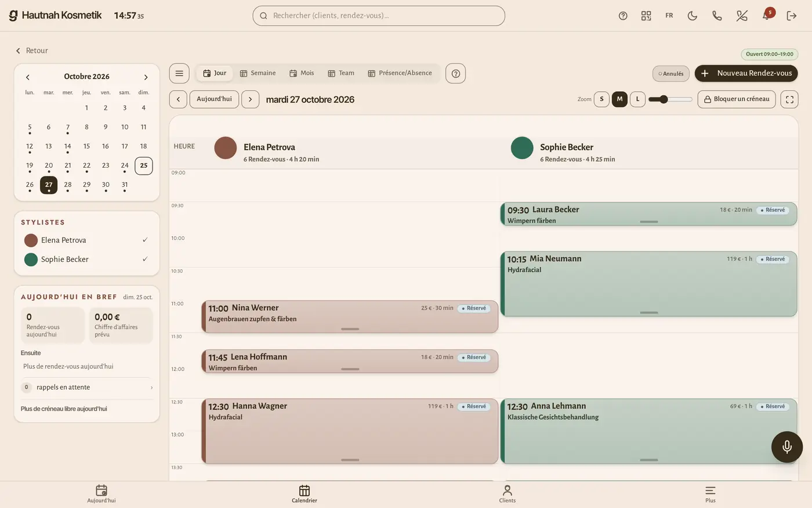Viewport: 812px width, 508px height.
Task: Open notifications bell with badge
Action: click(767, 16)
